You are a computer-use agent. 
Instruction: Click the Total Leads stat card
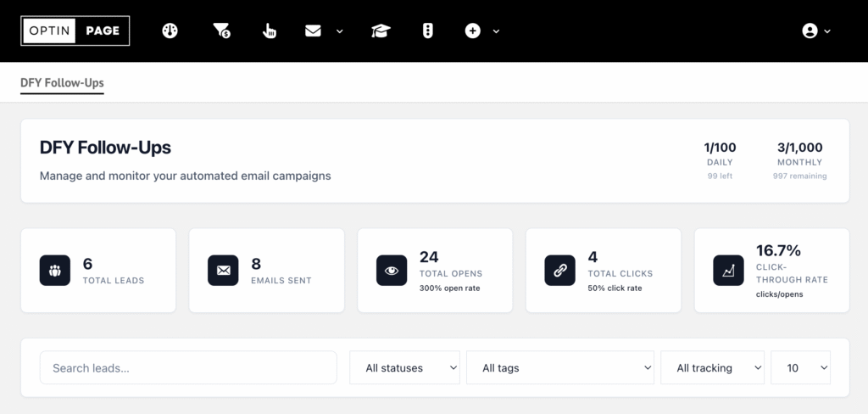pos(98,270)
